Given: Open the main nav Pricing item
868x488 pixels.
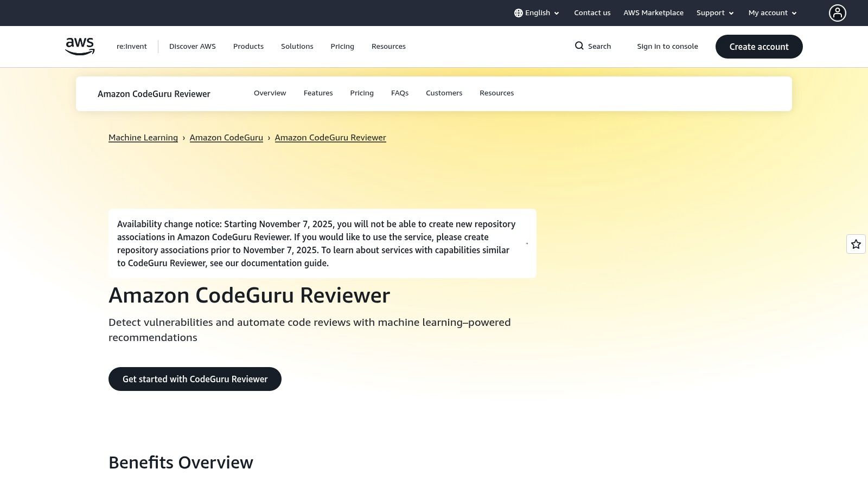Looking at the screenshot, I should click(342, 47).
